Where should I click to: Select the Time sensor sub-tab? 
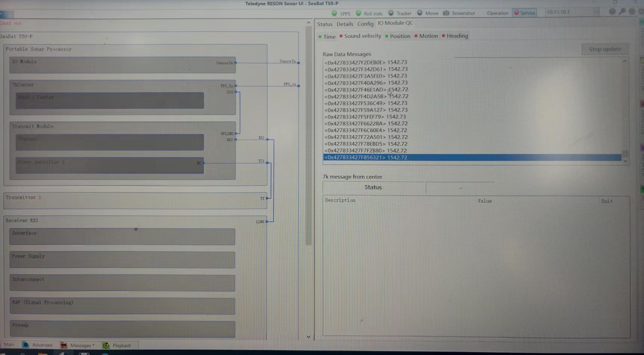(327, 37)
